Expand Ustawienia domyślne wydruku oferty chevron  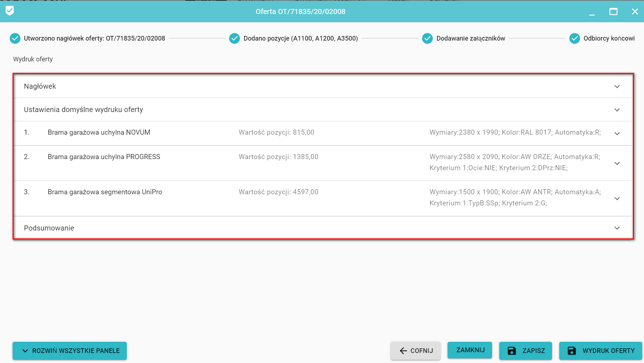[617, 110]
